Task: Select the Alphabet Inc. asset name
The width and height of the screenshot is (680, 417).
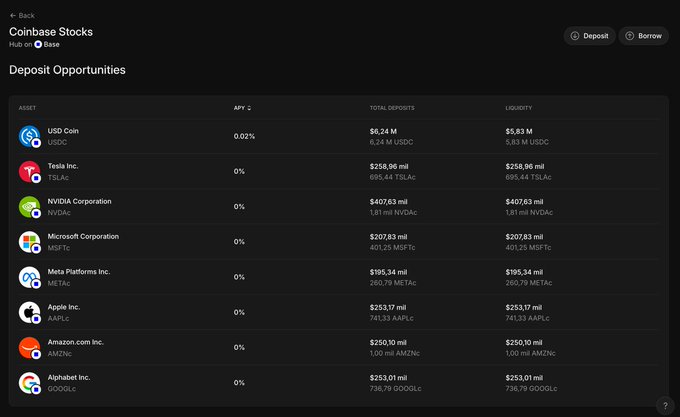Action: tap(69, 378)
